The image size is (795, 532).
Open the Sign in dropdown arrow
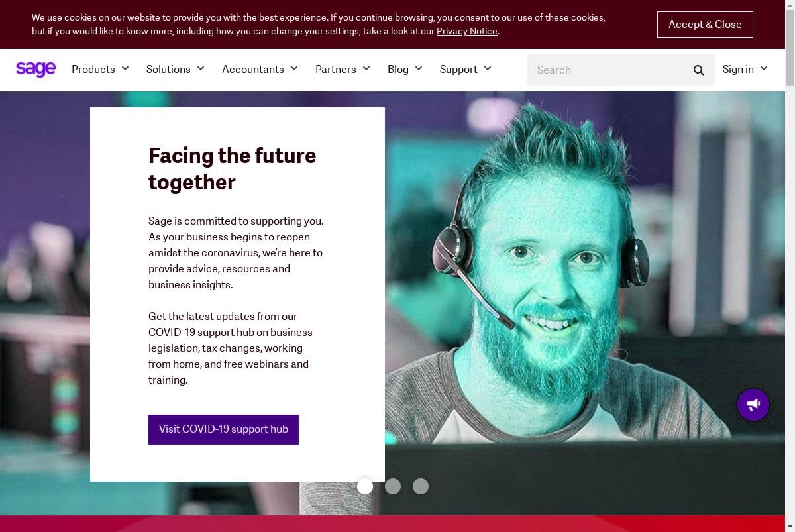(764, 68)
